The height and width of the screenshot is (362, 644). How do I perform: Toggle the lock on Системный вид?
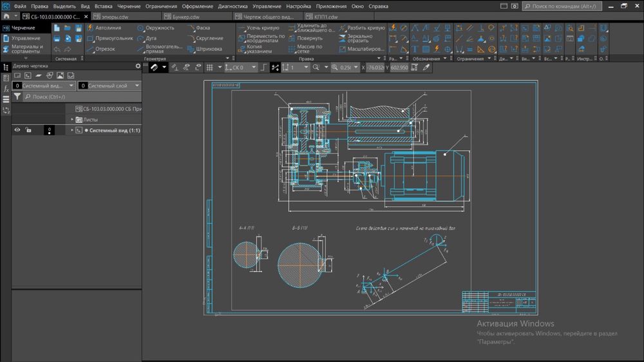pos(28,130)
